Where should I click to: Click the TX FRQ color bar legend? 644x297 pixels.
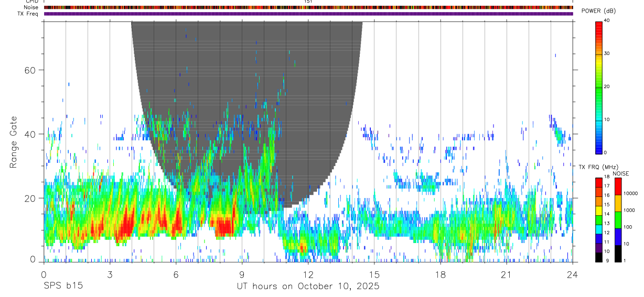[x=598, y=219]
